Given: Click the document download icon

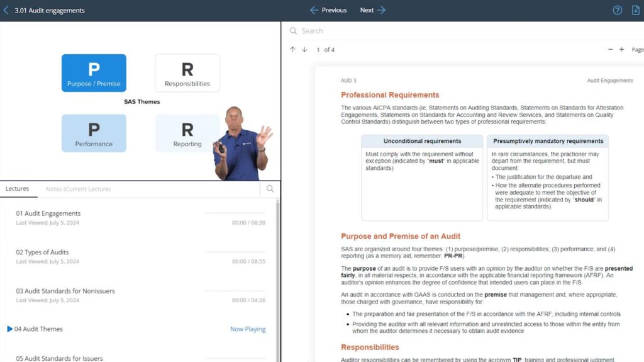Looking at the screenshot, I should (x=635, y=10).
